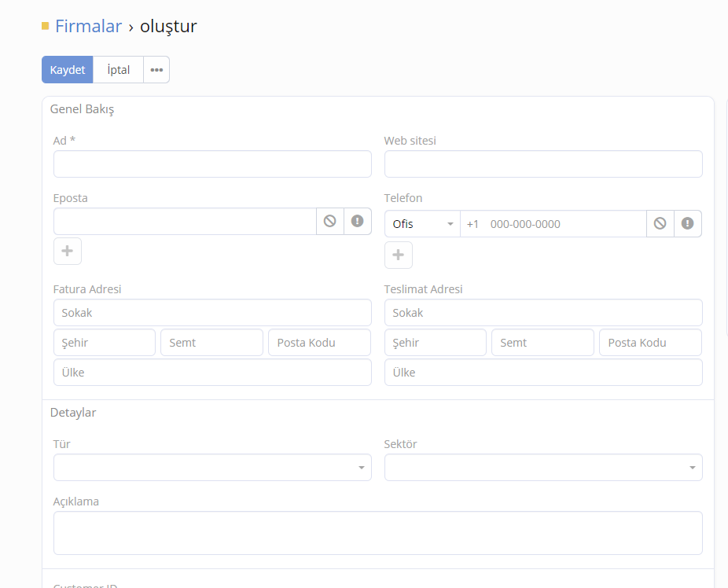Click the Ad name input field
This screenshot has height=588, width=728.
pos(212,164)
